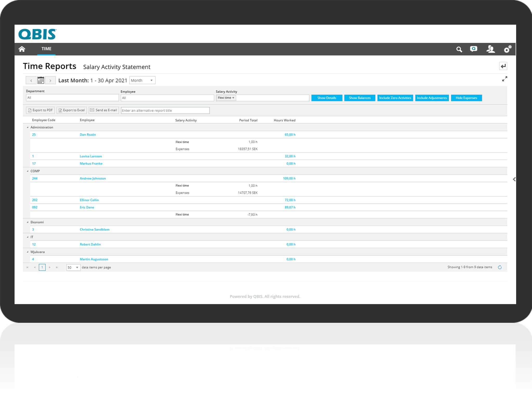Go to the previous results page

[35, 267]
